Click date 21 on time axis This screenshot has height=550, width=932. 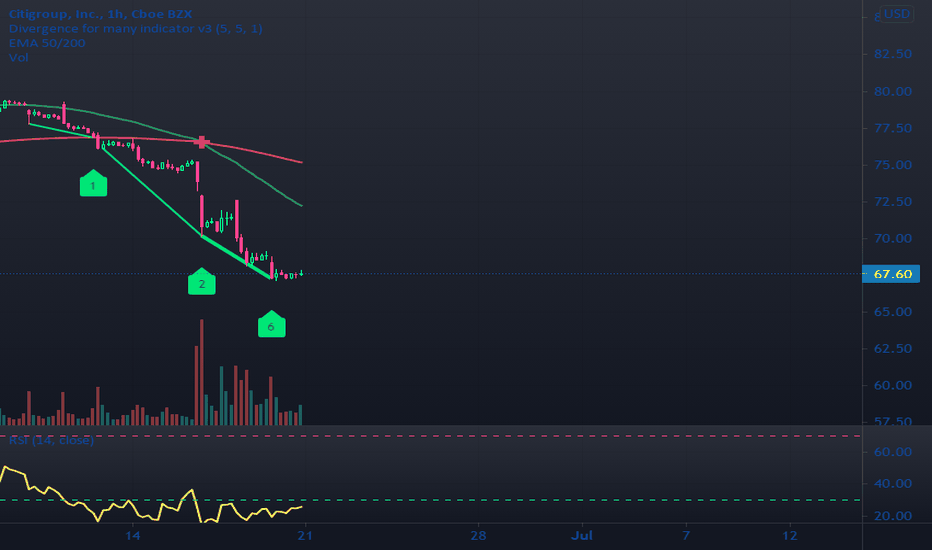305,536
